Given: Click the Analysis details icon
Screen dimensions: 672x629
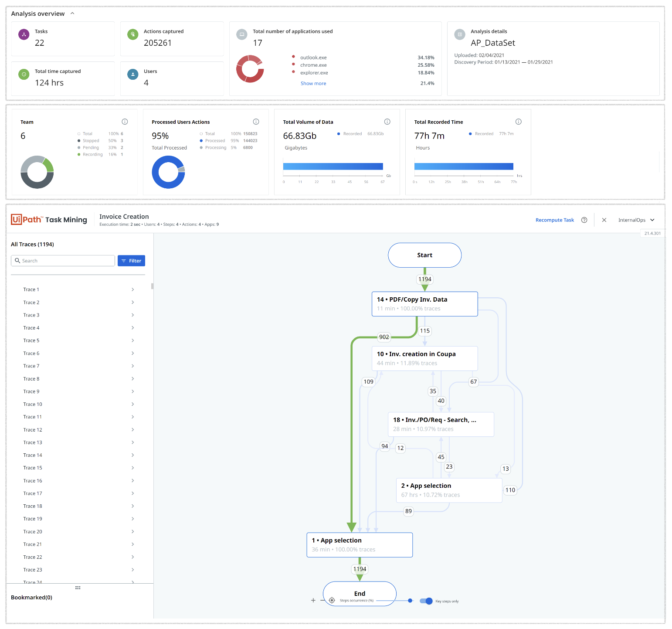Looking at the screenshot, I should (460, 34).
